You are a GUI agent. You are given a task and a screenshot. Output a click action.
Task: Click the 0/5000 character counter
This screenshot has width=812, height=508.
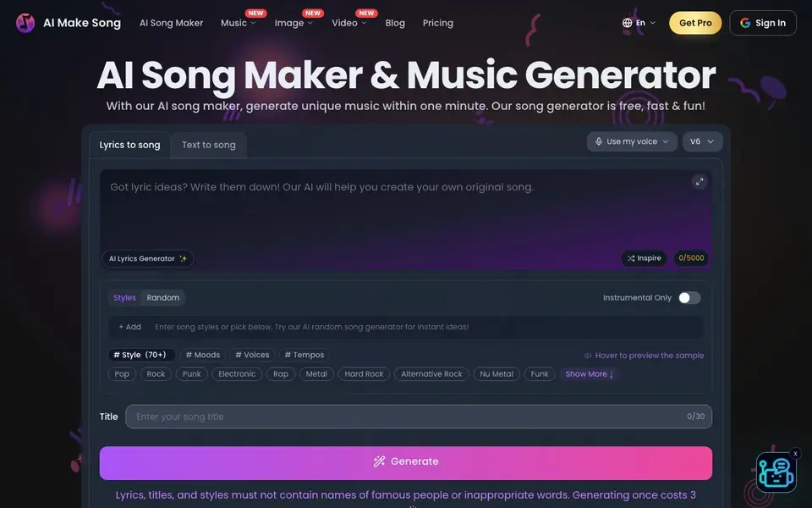coord(691,258)
